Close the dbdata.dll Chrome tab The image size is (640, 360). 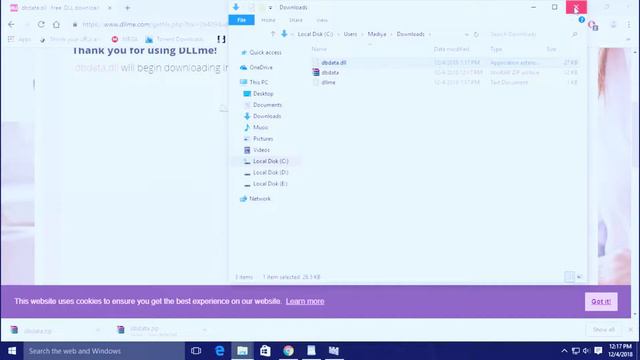[x=109, y=8]
